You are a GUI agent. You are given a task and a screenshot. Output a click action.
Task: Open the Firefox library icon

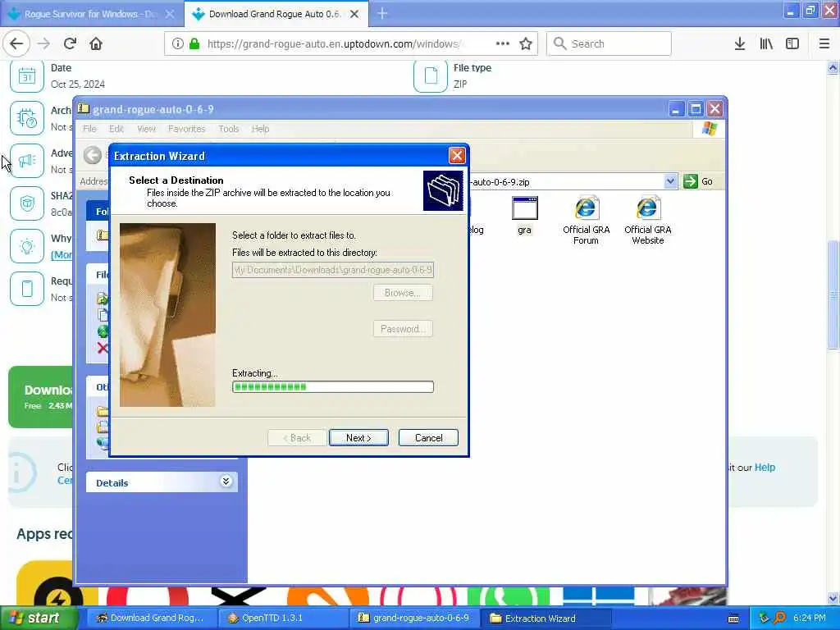click(766, 43)
